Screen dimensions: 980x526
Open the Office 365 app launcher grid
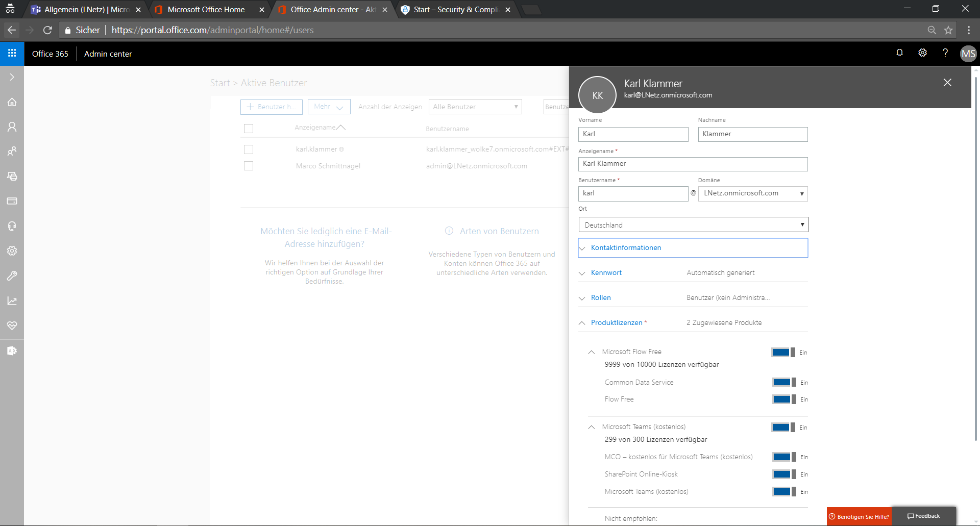(12, 53)
